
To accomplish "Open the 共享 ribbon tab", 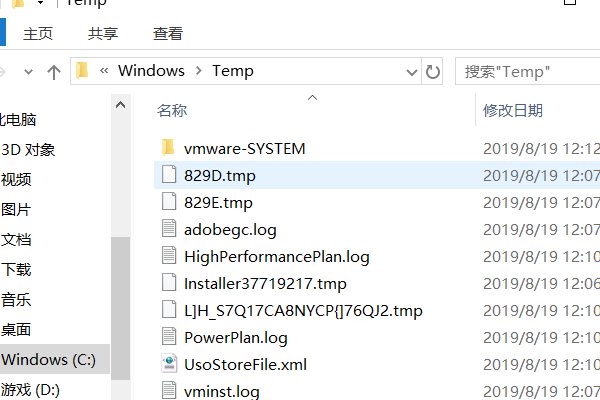I will coord(102,33).
